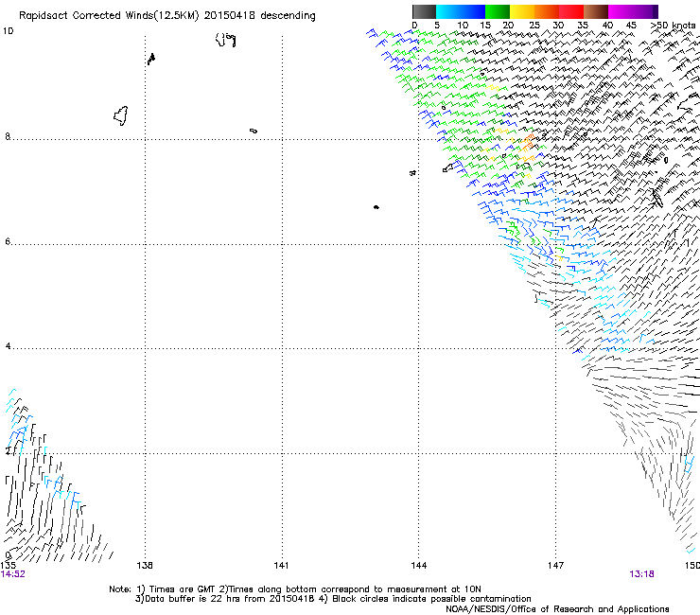Screen dimensions: 700x615
Task: Click the legend label '40' under color bar
Action: click(x=607, y=26)
